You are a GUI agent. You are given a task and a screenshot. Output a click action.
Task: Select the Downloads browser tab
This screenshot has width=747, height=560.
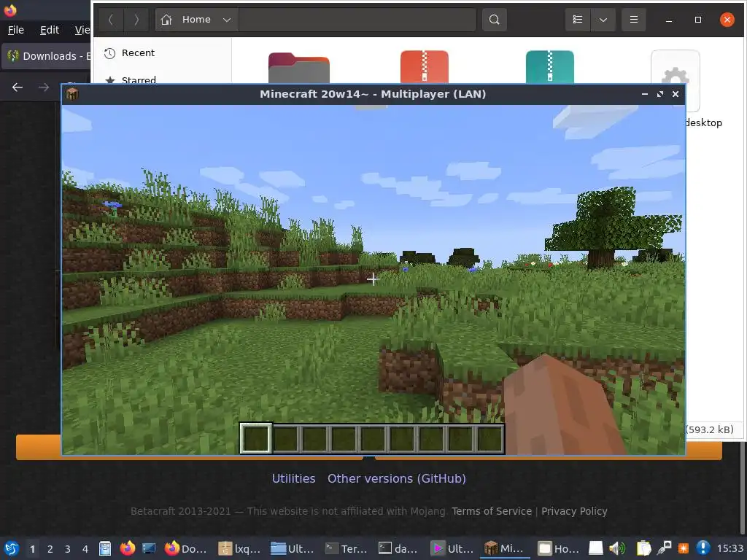pos(46,56)
